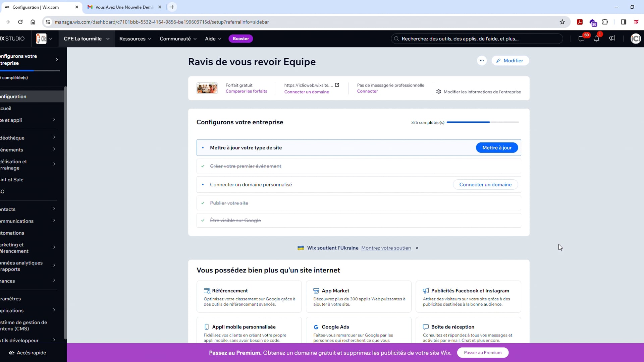
Task: Bookmark this page with the star icon
Action: pos(562,22)
